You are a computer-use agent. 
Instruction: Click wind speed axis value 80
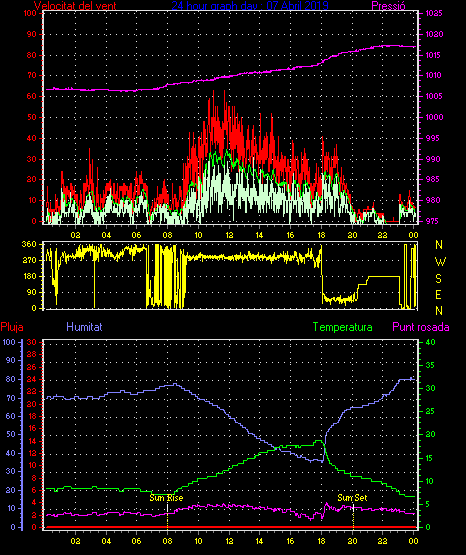32,55
